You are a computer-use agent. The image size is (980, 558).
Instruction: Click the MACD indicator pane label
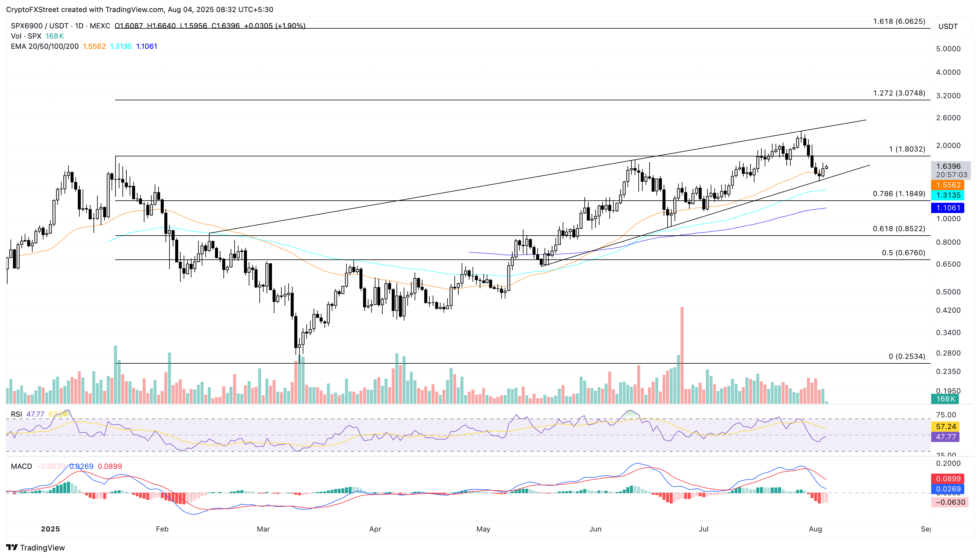coord(21,466)
